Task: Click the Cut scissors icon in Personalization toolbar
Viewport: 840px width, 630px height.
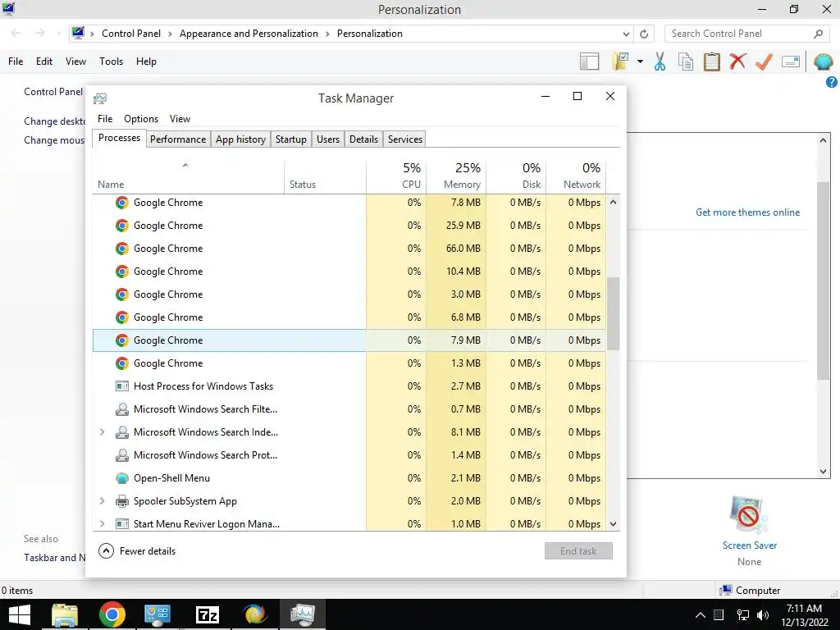Action: point(660,62)
